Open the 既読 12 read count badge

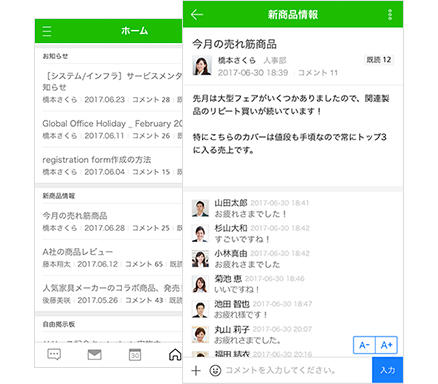click(379, 60)
